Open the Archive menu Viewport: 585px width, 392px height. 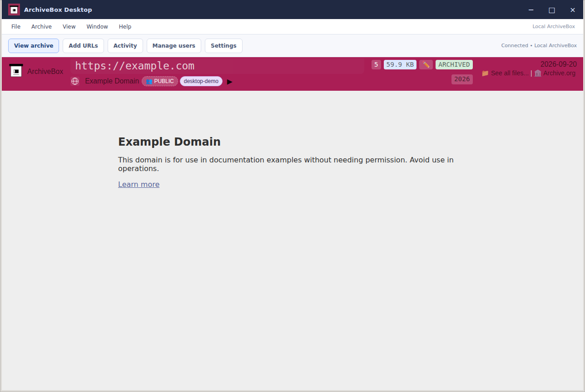click(41, 27)
